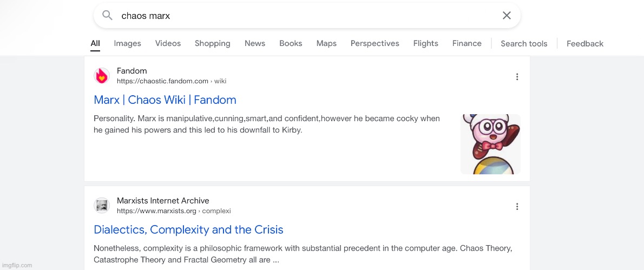Viewport: 644px width, 270px height.
Task: Select the Perspectives tab
Action: pos(374,43)
